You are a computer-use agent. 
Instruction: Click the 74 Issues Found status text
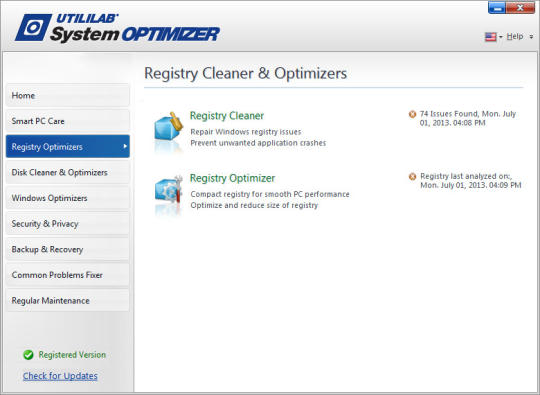[x=468, y=118]
